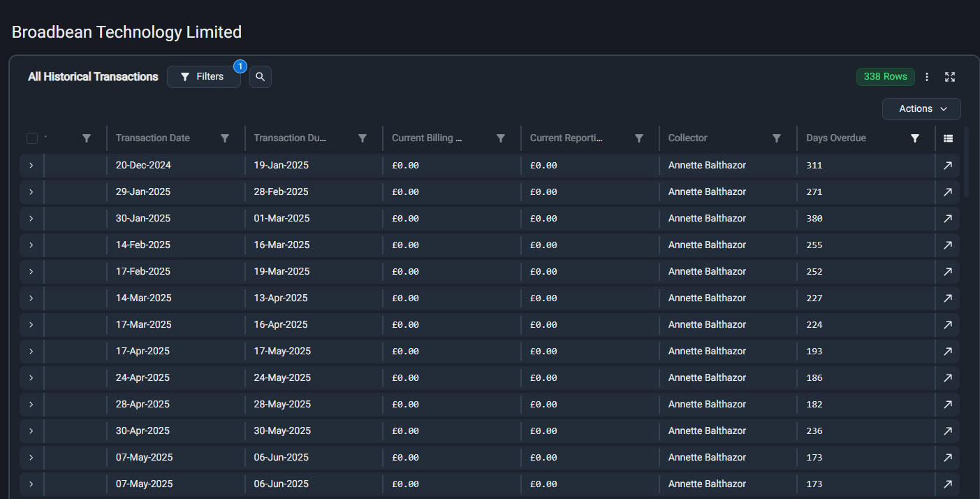Expand the 17-Mar-2025 row

tap(31, 325)
